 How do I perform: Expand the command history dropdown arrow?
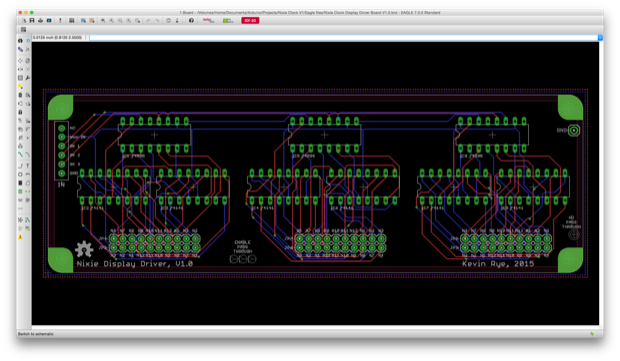(x=600, y=38)
